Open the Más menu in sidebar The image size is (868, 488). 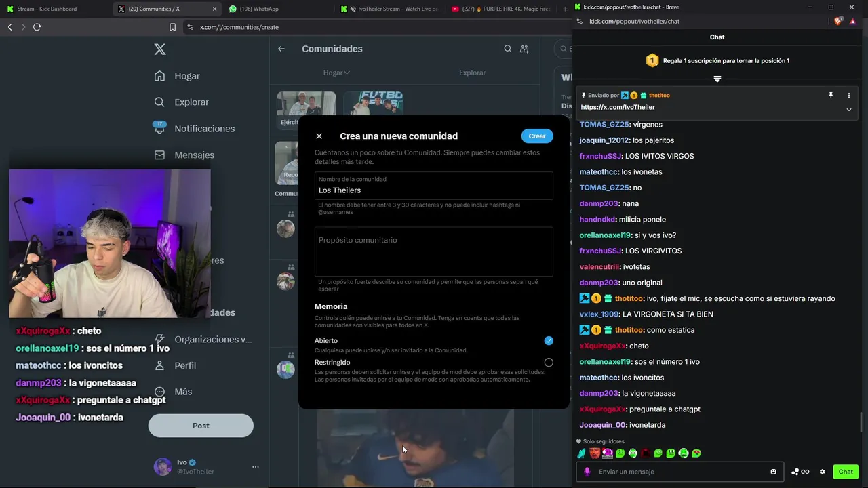point(173,392)
